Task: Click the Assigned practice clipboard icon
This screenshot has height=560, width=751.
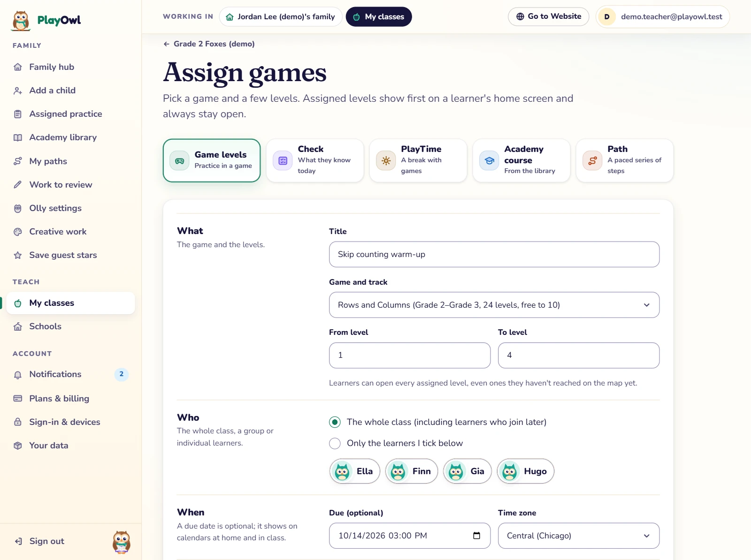Action: tap(18, 114)
